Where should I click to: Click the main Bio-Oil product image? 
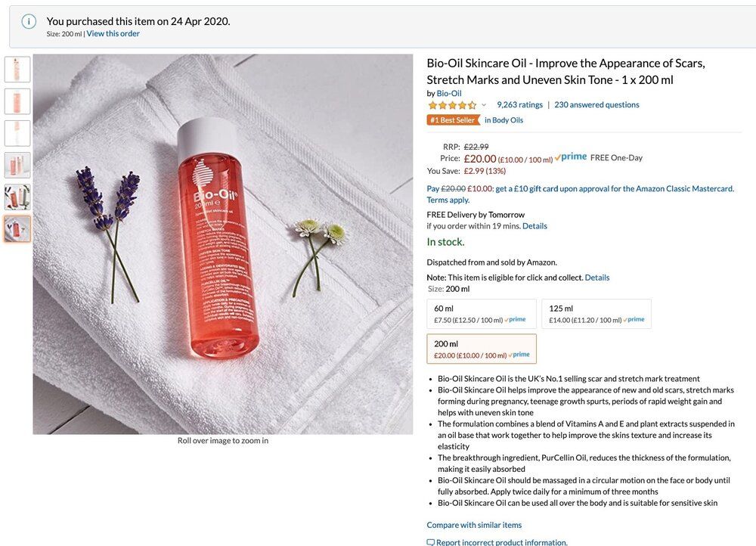(223, 244)
